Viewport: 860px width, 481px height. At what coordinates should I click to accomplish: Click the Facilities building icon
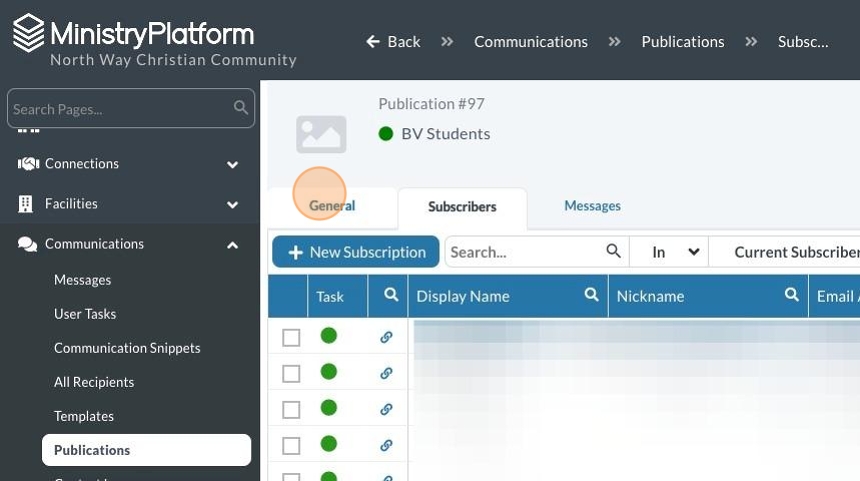(25, 204)
